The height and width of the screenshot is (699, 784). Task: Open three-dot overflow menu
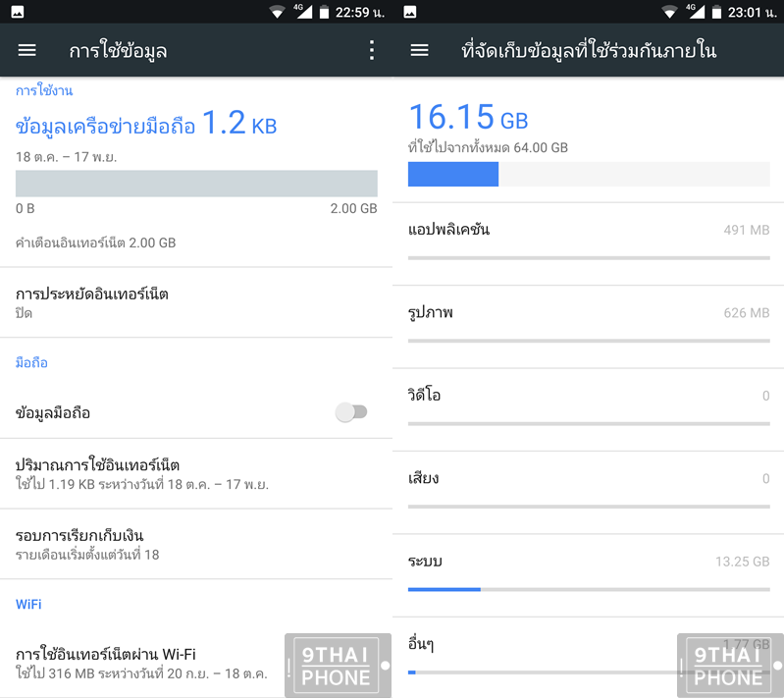click(x=372, y=50)
